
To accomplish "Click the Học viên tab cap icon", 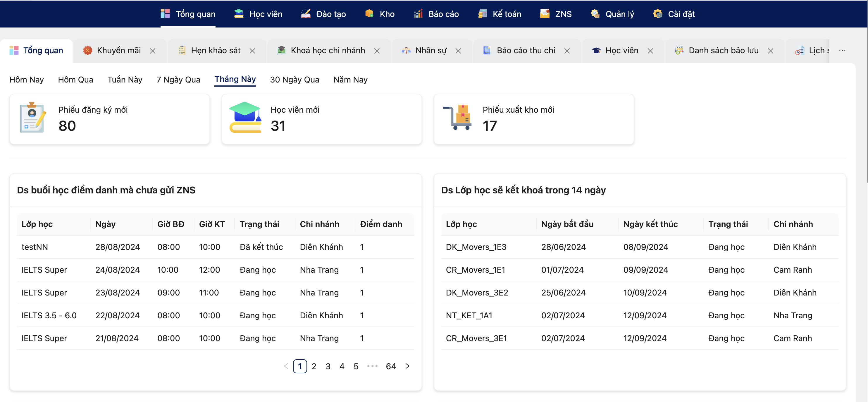I will click(x=596, y=51).
